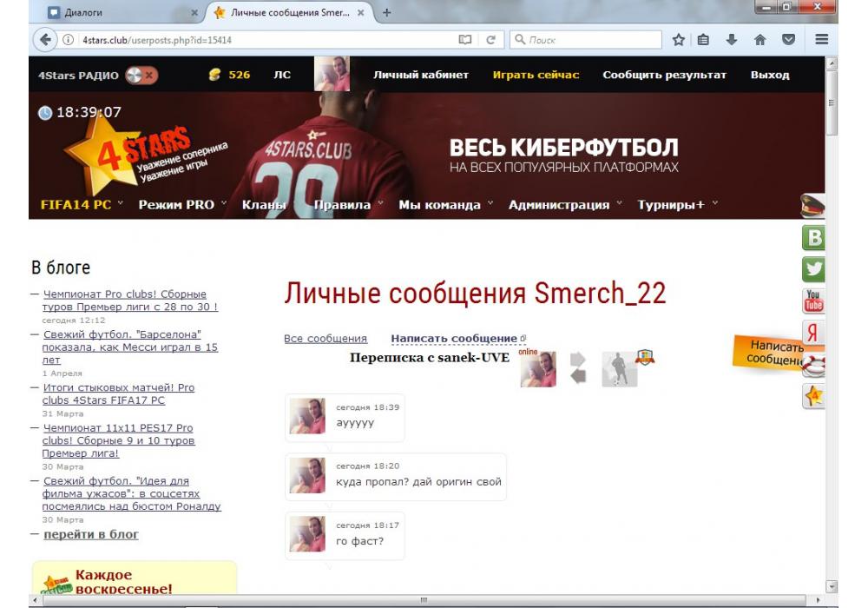Bookmark this page with star icon
This screenshot has width=868, height=608.
[x=678, y=40]
